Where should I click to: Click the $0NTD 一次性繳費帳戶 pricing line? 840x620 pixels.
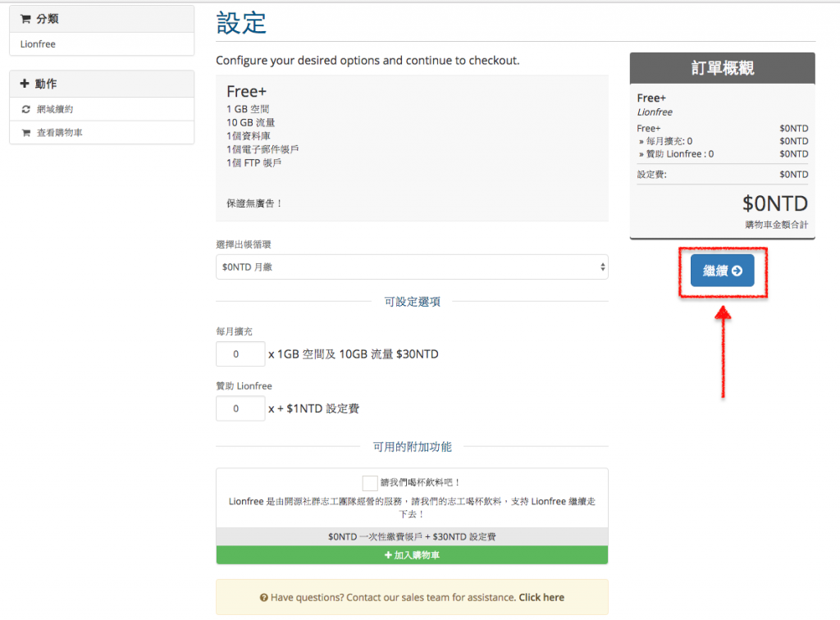point(412,536)
